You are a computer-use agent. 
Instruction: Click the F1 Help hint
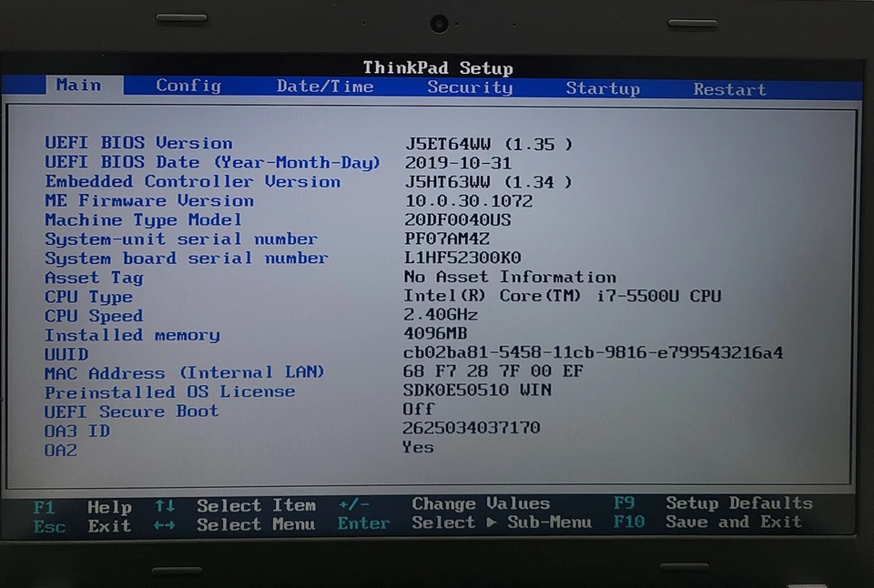pyautogui.click(x=86, y=506)
